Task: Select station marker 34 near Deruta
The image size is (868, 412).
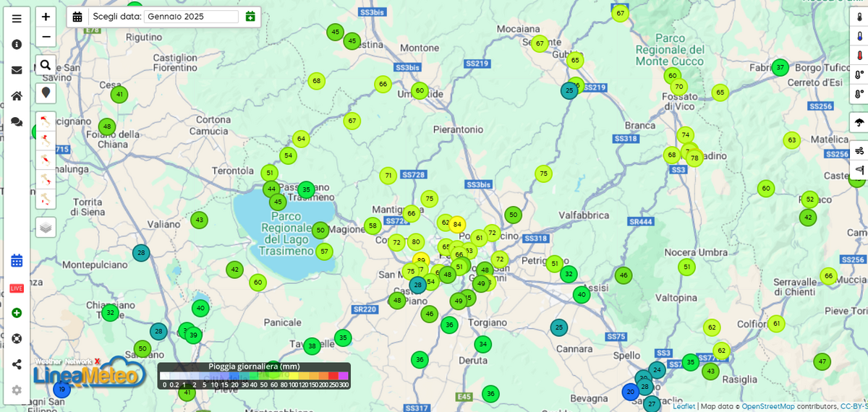Action: pos(483,345)
